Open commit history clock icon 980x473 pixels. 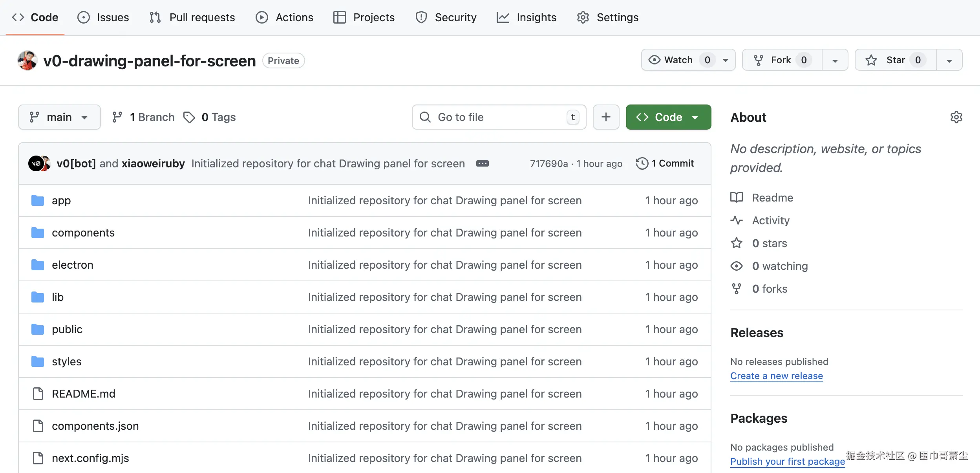(642, 163)
